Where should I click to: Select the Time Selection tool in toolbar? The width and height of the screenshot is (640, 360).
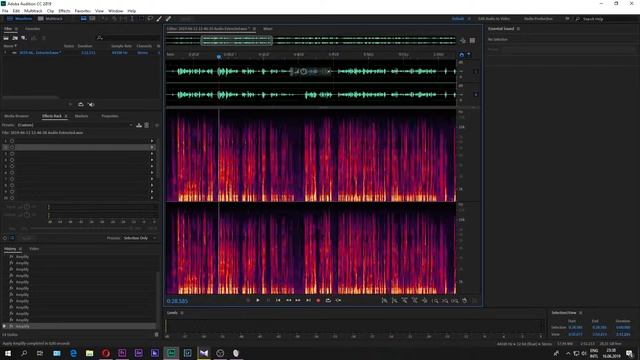pyautogui.click(x=131, y=19)
